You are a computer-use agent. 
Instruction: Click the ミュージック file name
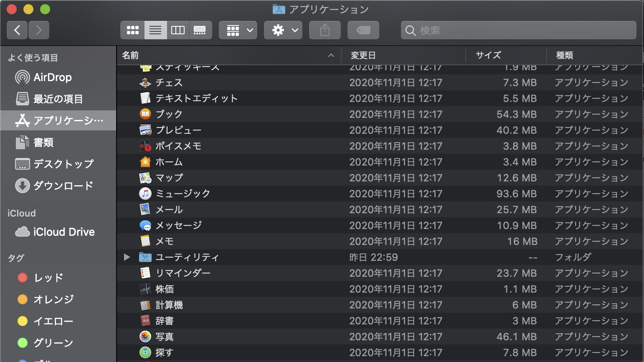coord(183,194)
